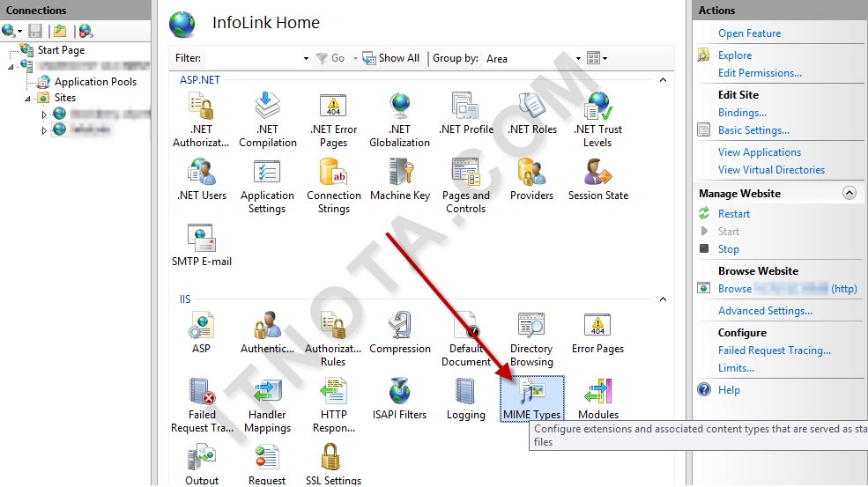Click the Up folder icon in Connections toolbar
The image size is (868, 487).
(60, 31)
